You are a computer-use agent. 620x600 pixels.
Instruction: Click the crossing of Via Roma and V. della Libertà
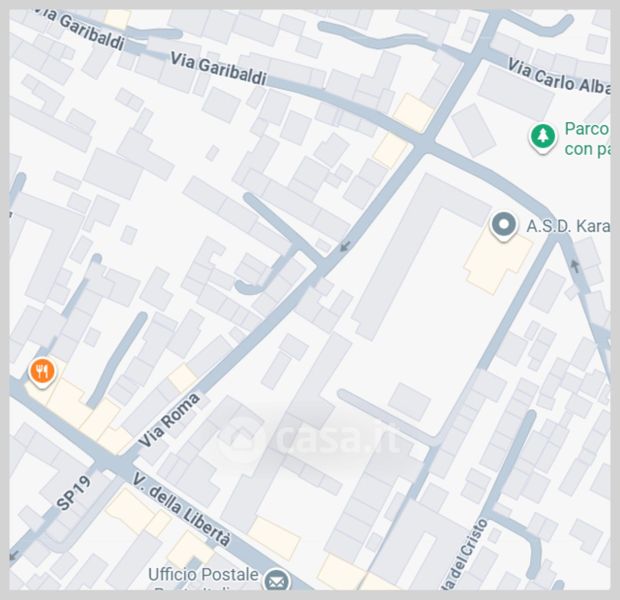coord(117,461)
